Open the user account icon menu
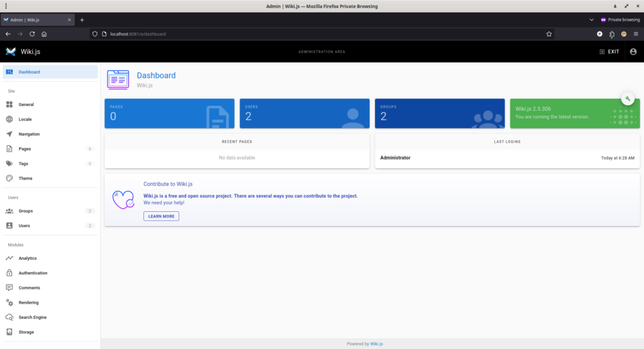The width and height of the screenshot is (644, 349). click(633, 52)
